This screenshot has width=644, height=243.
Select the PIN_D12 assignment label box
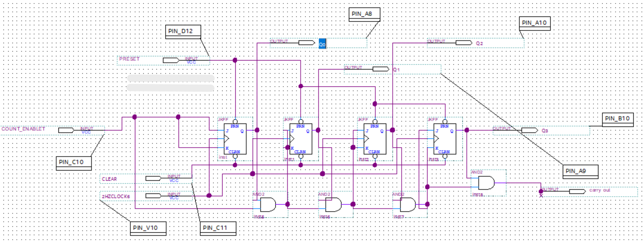(183, 31)
